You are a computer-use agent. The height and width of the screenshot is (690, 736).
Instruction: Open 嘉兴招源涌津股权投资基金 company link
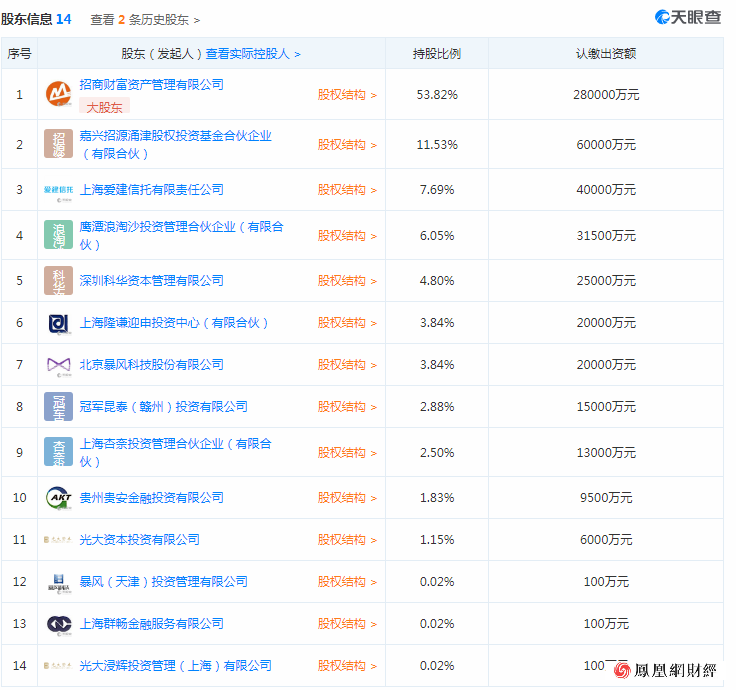pos(175,145)
